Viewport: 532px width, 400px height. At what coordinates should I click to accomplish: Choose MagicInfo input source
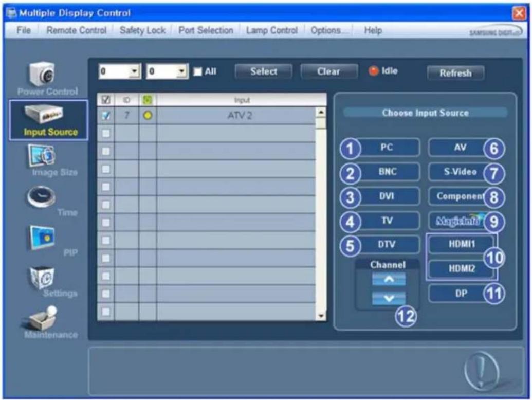[458, 221]
